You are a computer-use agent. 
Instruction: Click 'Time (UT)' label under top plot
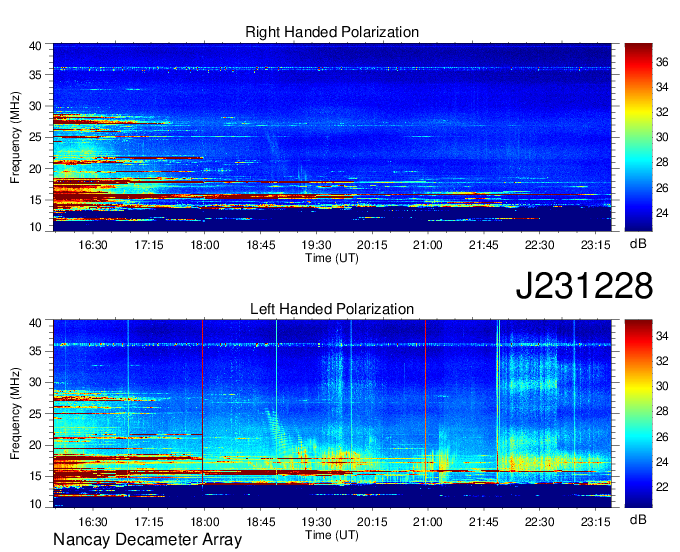332,258
